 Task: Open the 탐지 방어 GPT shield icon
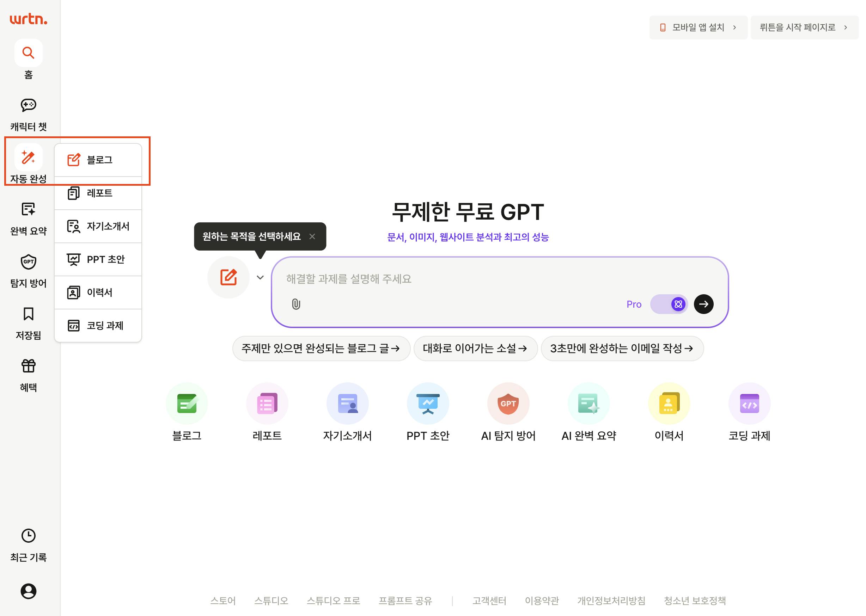click(29, 262)
